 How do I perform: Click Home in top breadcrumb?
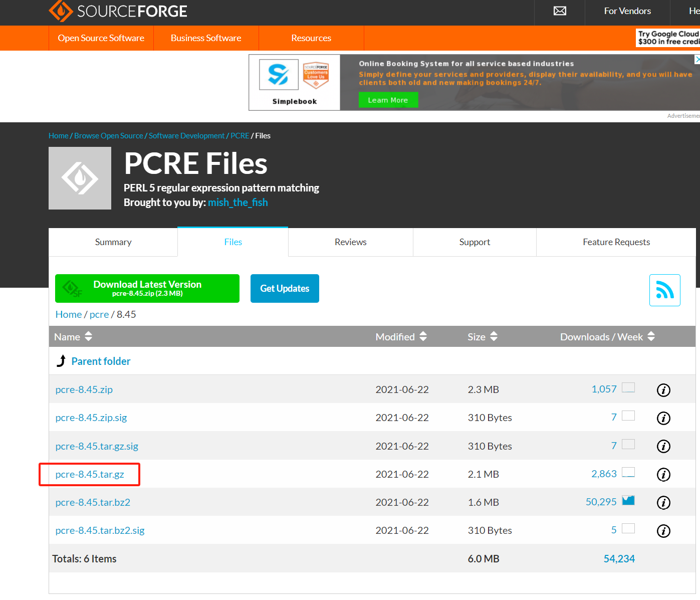point(58,136)
